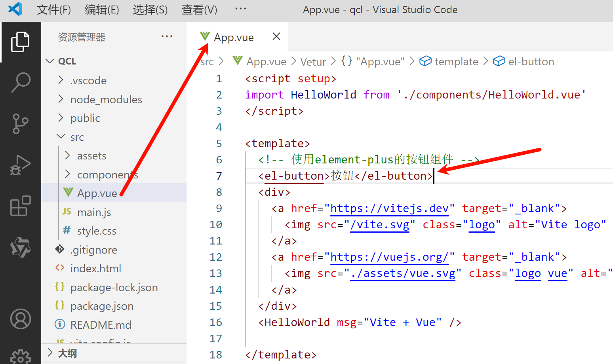
Task: Follow the https://vitejs.dev link in code
Action: point(389,209)
